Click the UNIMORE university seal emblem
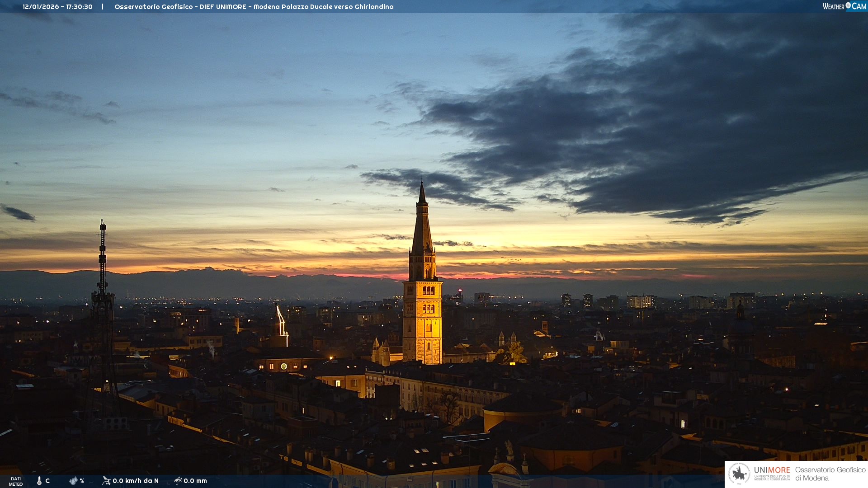Screen dimensions: 868x488 (739, 474)
